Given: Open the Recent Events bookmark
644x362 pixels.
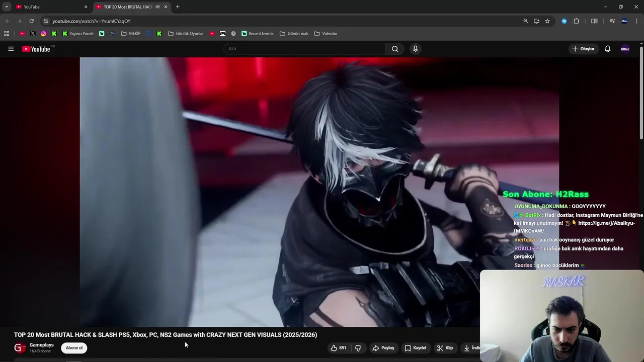Looking at the screenshot, I should coord(257,34).
